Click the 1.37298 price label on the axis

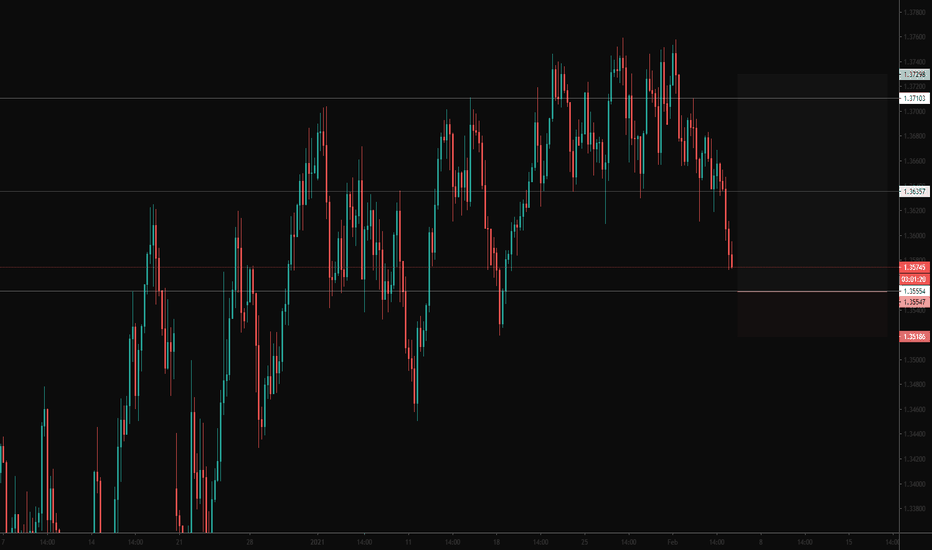[915, 74]
